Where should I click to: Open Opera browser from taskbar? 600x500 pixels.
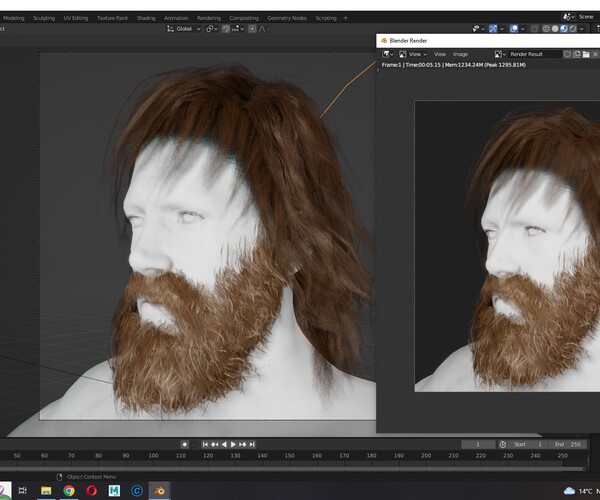(91, 490)
